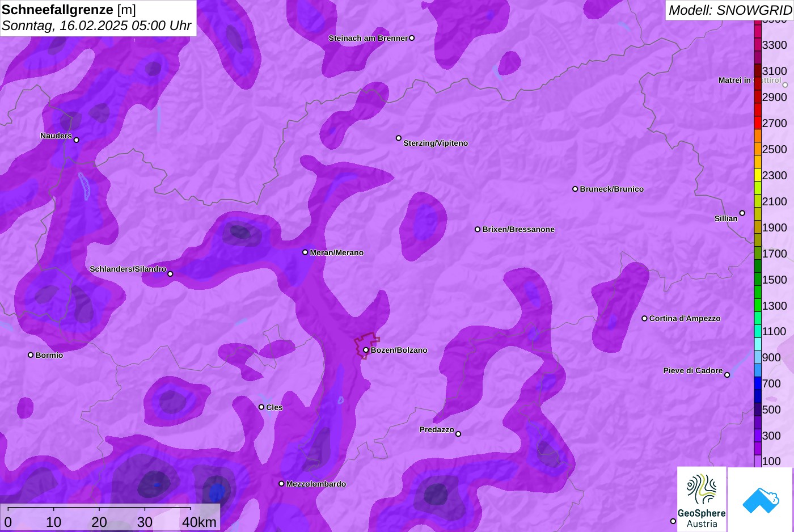The image size is (794, 532).
Task: Click the legend value 1700
Action: [774, 254]
